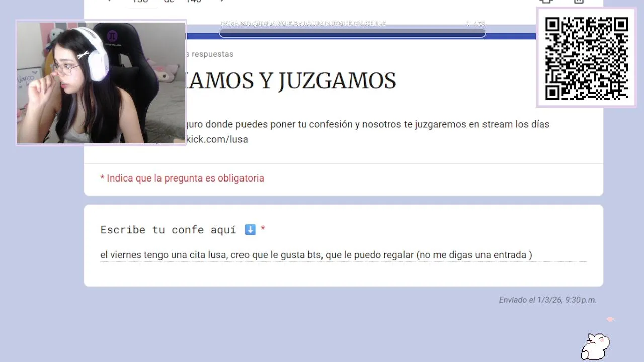Click the 'Enviado el 1/3/26, 9:30 p.m.' timestamp
Viewport: 644px width, 362px height.
coord(547,300)
